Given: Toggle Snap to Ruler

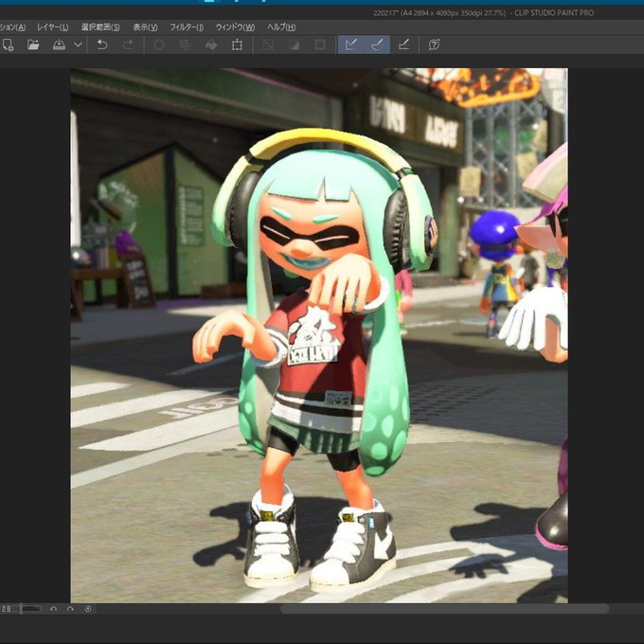Looking at the screenshot, I should (350, 45).
